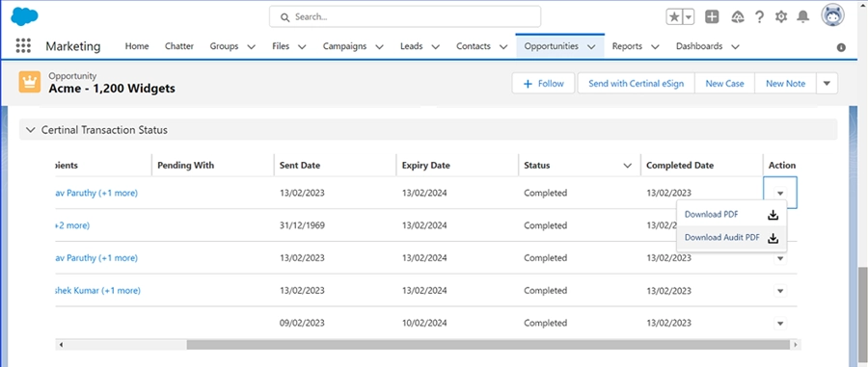This screenshot has width=868, height=367.
Task: Open the user profile avatar
Action: point(832,16)
